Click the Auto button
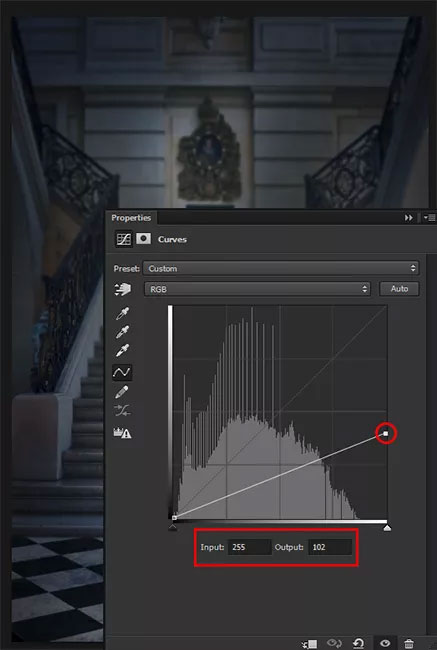This screenshot has width=437, height=650. tap(399, 289)
